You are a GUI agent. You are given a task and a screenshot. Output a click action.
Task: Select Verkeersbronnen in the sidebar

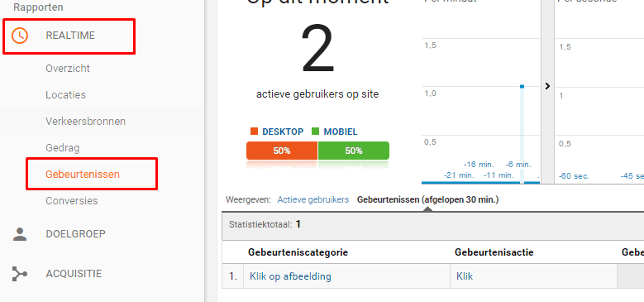[86, 122]
